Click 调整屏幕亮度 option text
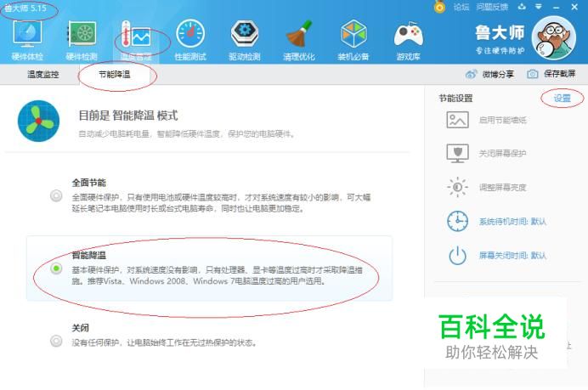Viewport: 588px width, 390px height. [503, 187]
